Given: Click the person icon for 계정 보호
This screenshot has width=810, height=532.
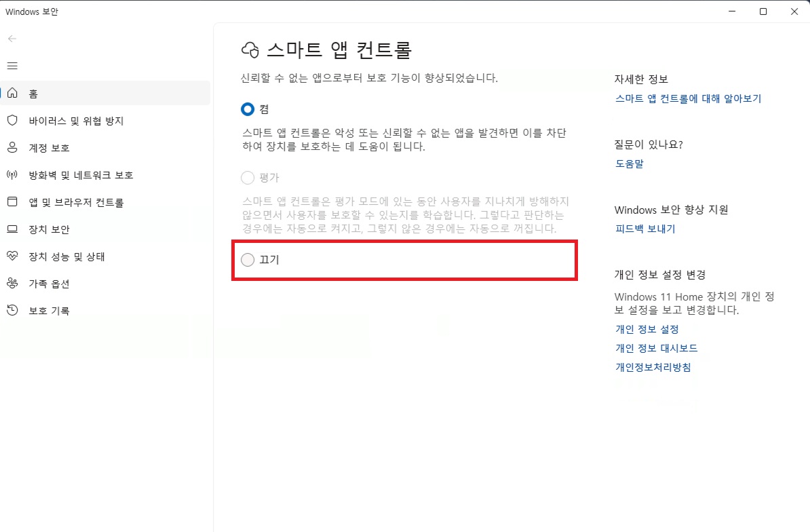Looking at the screenshot, I should point(12,148).
